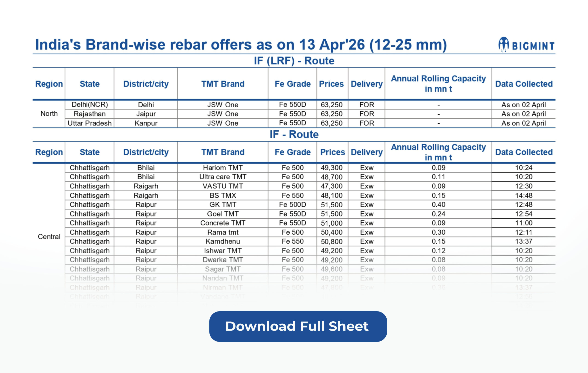
Task: Click the Goel TMT price 51,500
Action: [332, 214]
